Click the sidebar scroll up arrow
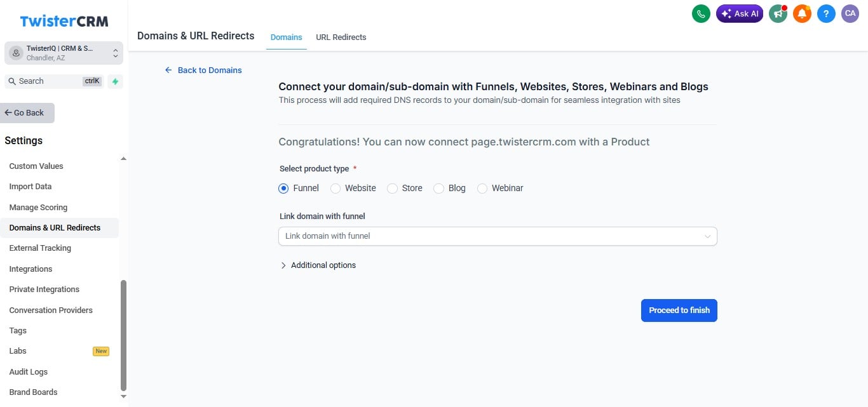 pos(123,158)
